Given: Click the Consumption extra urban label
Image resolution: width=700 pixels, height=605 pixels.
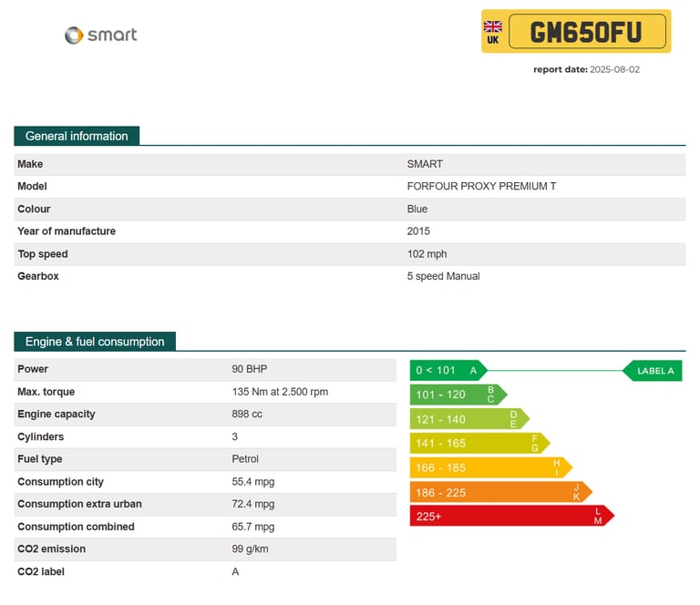Looking at the screenshot, I should click(79, 505).
